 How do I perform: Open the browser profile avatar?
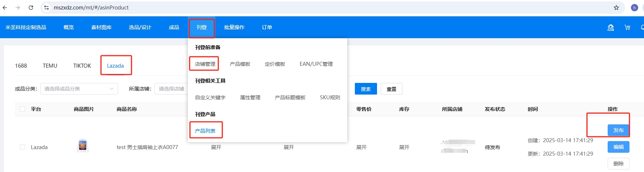pyautogui.click(x=635, y=8)
